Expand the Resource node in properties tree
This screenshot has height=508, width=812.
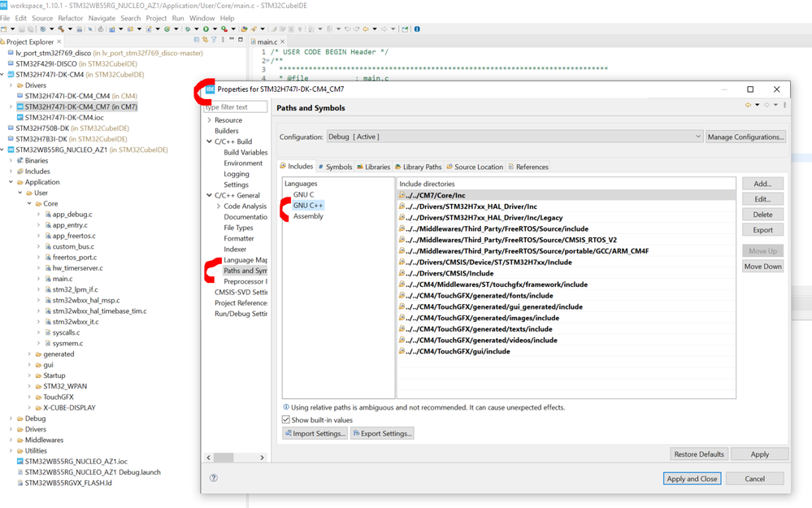pos(209,120)
